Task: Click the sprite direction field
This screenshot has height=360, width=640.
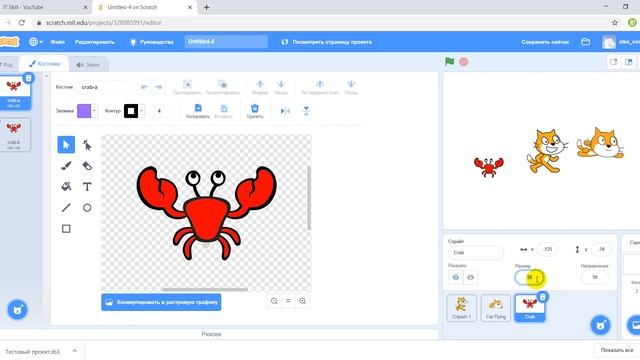Action: coord(595,277)
